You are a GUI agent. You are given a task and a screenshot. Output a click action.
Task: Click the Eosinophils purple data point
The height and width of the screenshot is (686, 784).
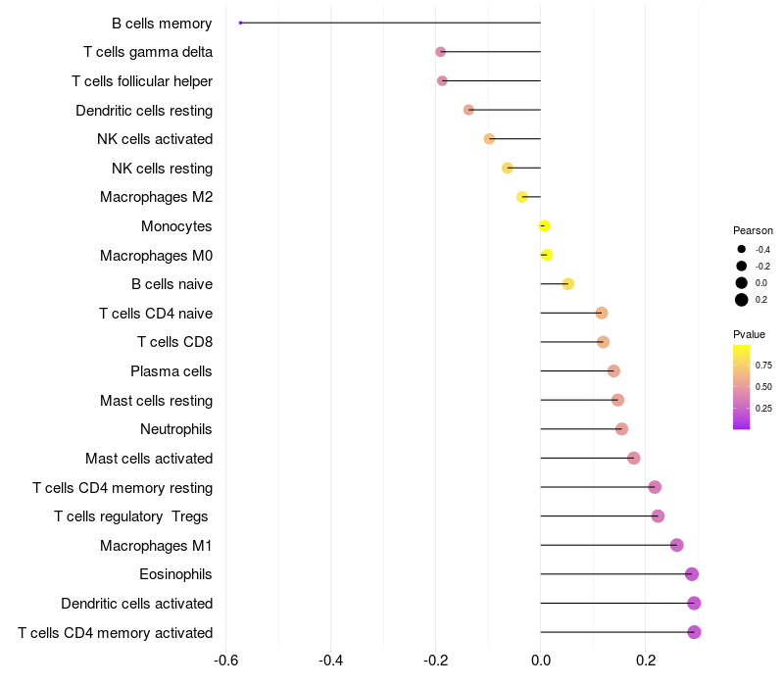coord(692,574)
